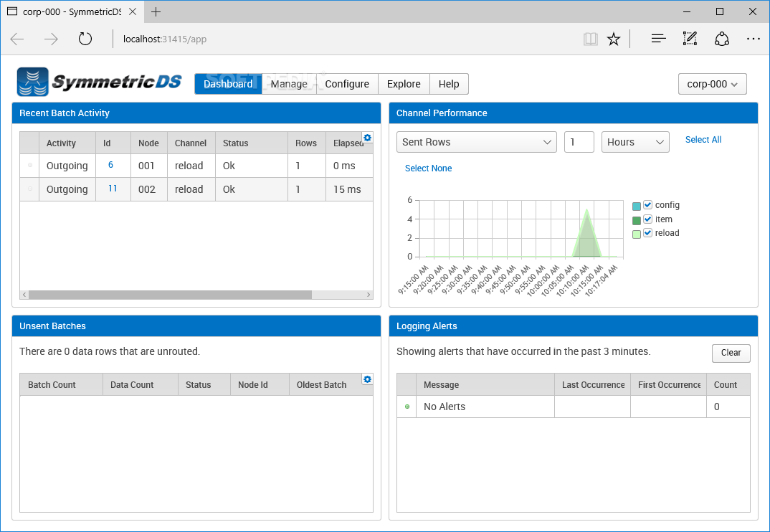Sort by the Oldest Batch column header

326,384
